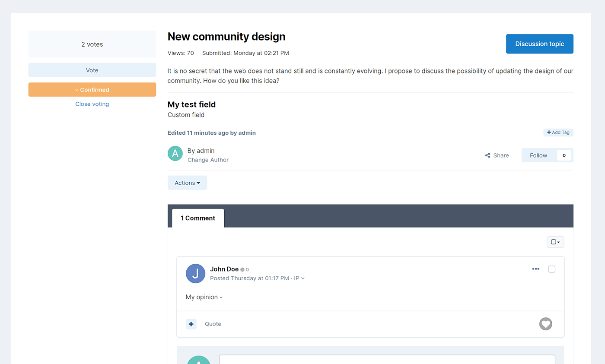Click into the reply text box

[387, 359]
